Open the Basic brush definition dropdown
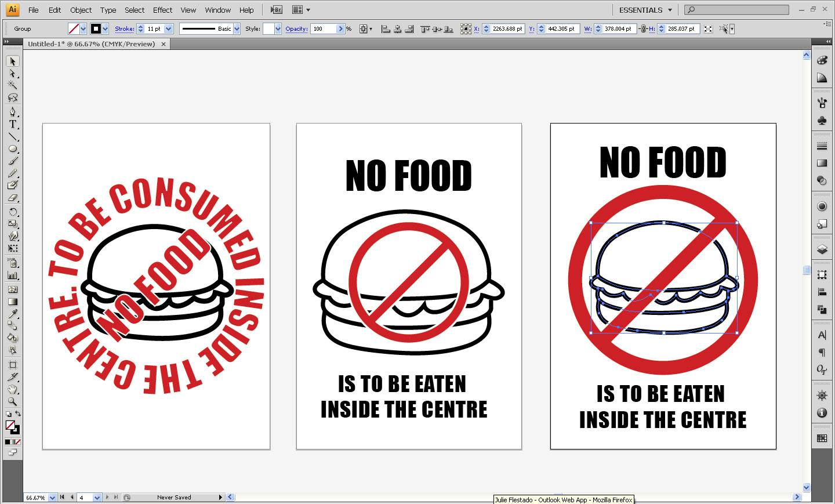 (237, 28)
